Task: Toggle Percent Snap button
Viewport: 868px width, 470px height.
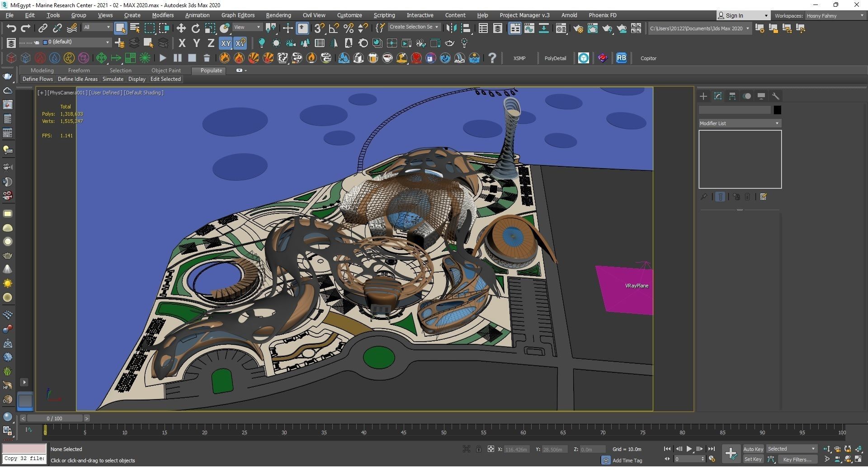Action: [x=348, y=28]
